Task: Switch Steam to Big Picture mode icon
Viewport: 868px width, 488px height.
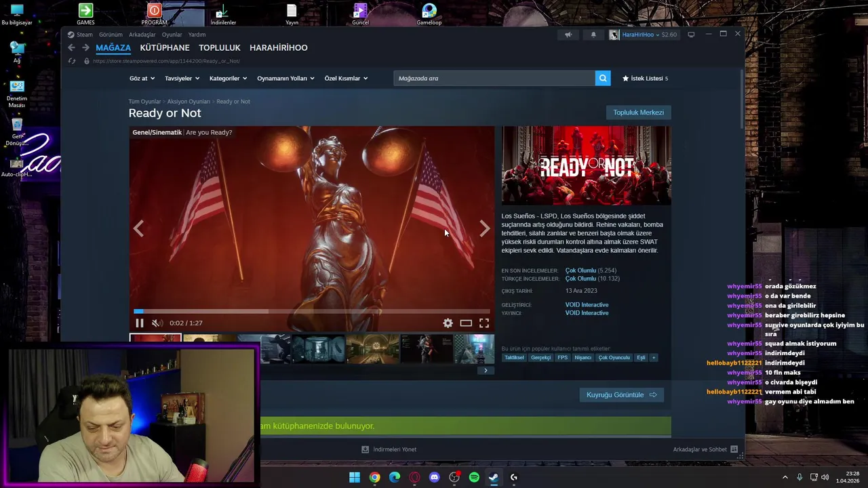Action: 691,35
